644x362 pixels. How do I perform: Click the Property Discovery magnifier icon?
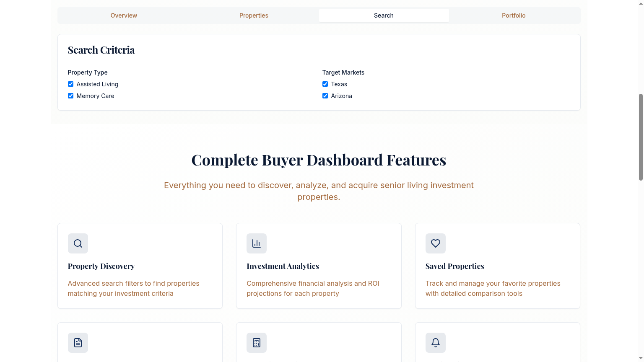(78, 243)
